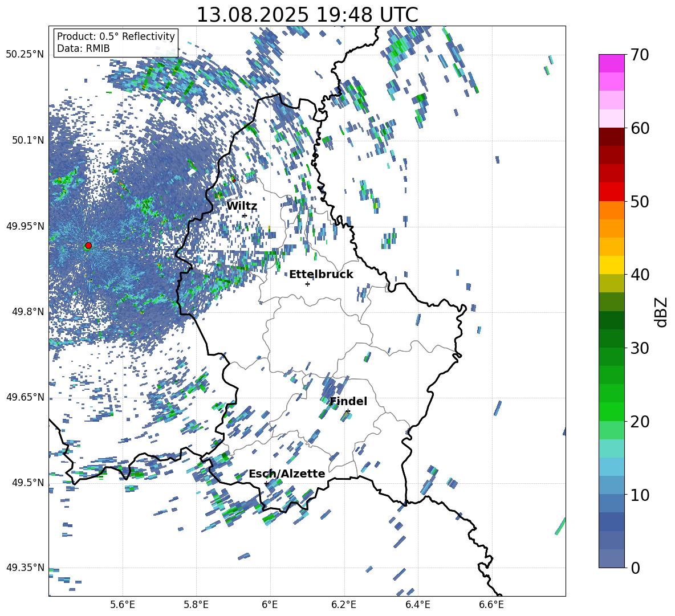Click the 70 dBZ colorbar tick label
The width and height of the screenshot is (675, 616).
pos(640,55)
